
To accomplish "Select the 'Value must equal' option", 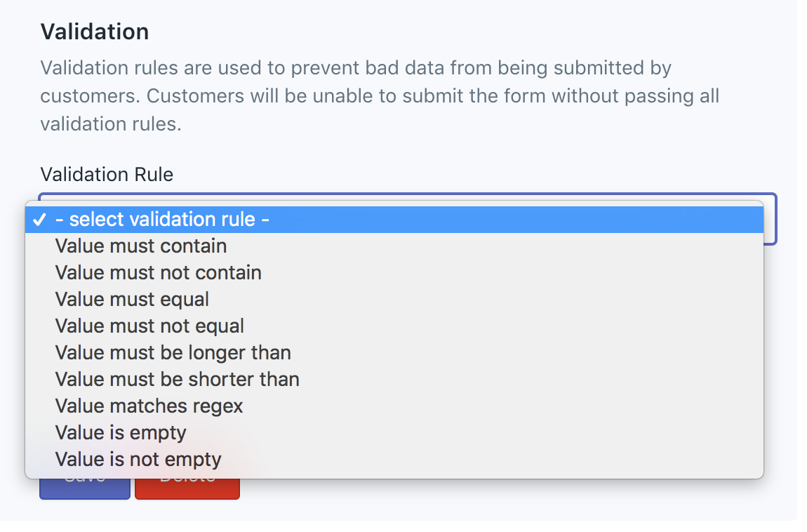I will coord(131,299).
